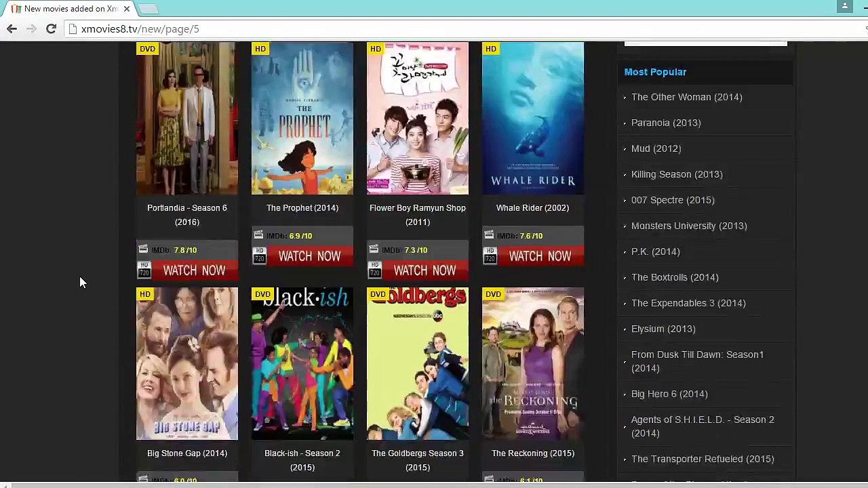
Task: Click HD 720 icon under Portlandia
Action: click(144, 270)
